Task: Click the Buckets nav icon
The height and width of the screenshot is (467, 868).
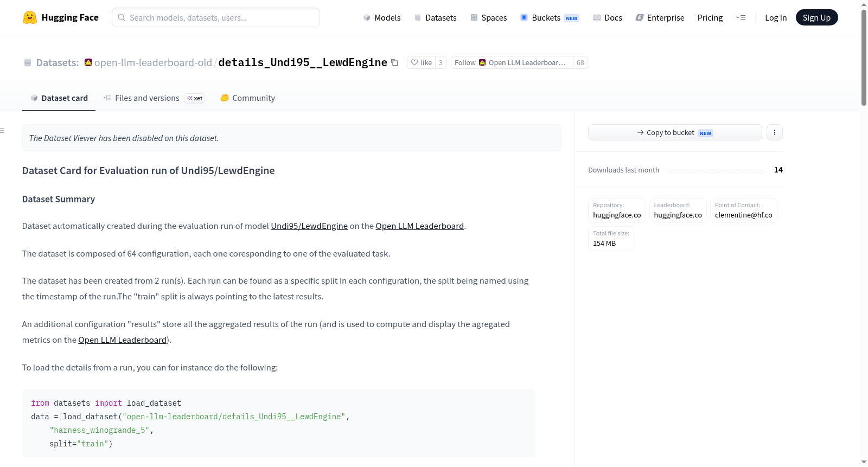Action: [x=524, y=17]
